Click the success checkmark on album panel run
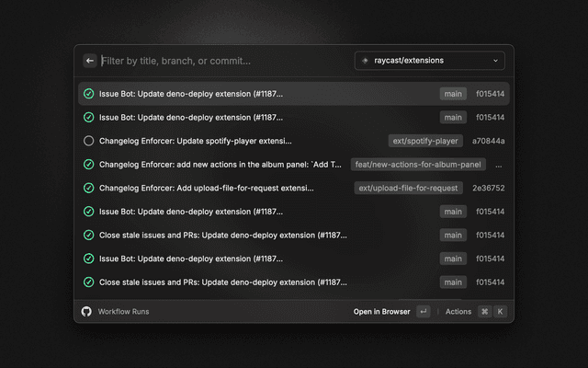The height and width of the screenshot is (368, 588). (88, 165)
